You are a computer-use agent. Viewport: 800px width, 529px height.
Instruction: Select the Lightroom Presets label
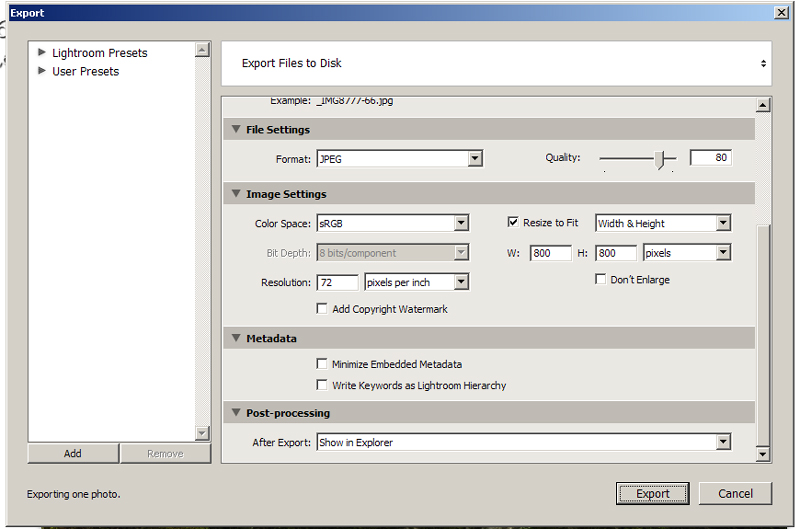click(99, 53)
